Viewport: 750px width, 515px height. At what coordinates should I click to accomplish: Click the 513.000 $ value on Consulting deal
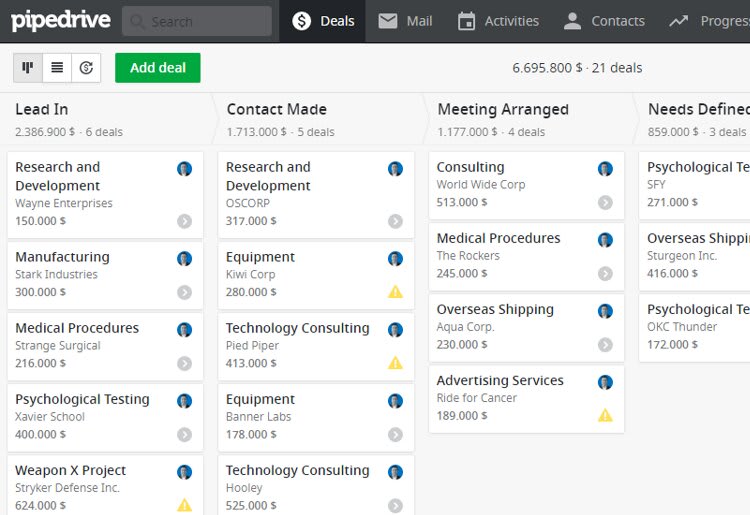462,202
